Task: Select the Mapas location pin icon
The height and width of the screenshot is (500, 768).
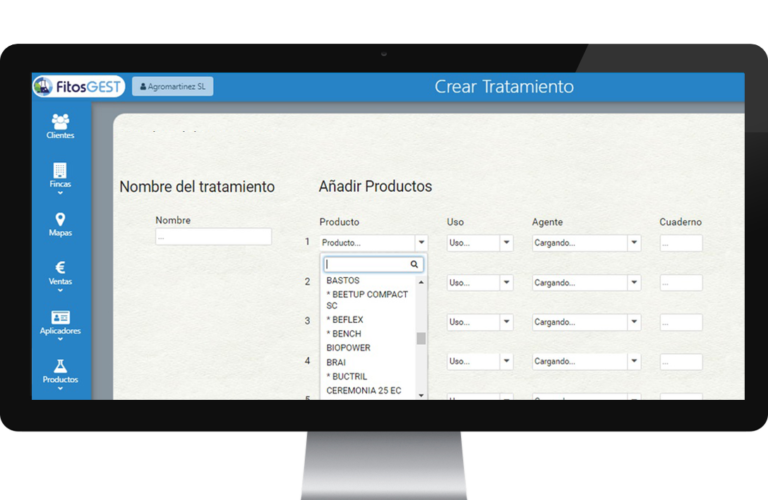Action: [x=60, y=219]
